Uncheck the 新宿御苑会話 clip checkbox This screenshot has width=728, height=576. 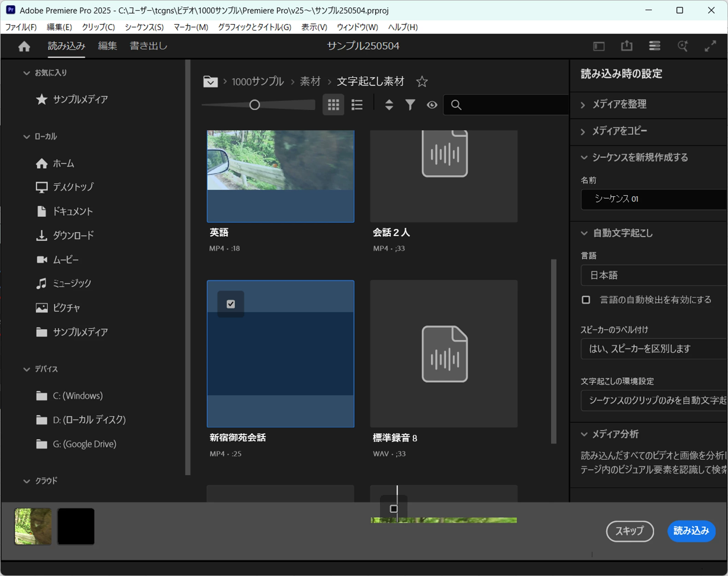[231, 304]
